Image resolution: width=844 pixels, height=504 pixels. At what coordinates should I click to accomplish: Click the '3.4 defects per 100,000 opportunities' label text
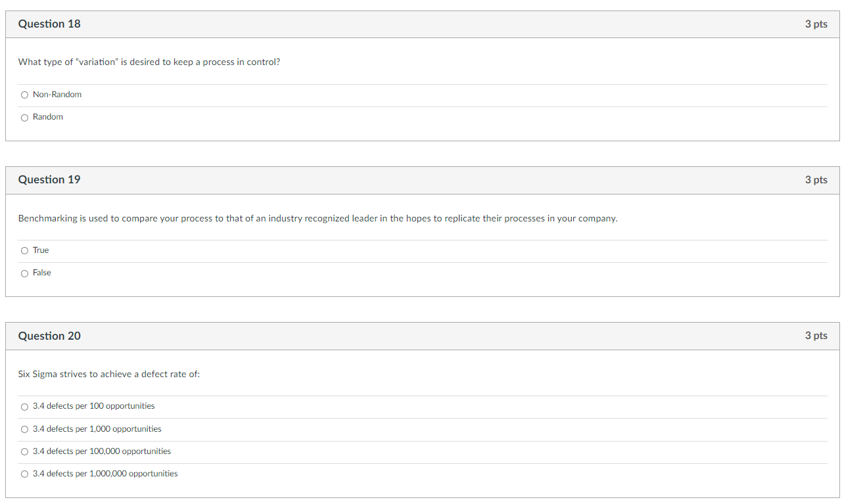[102, 451]
